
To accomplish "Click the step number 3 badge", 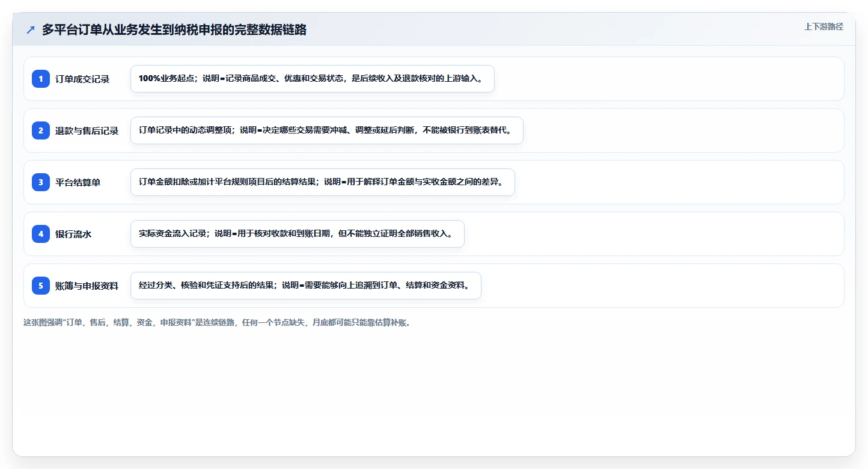I will point(41,182).
